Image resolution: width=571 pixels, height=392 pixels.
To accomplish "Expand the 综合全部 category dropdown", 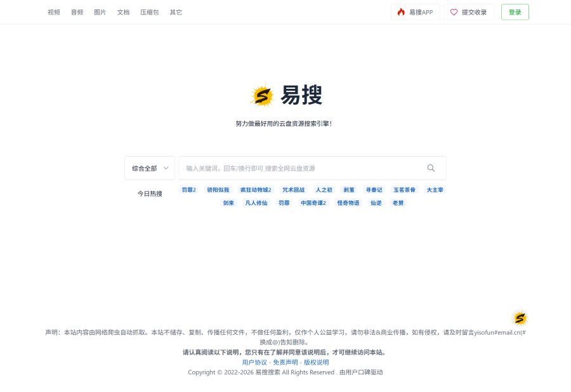I will pos(150,168).
